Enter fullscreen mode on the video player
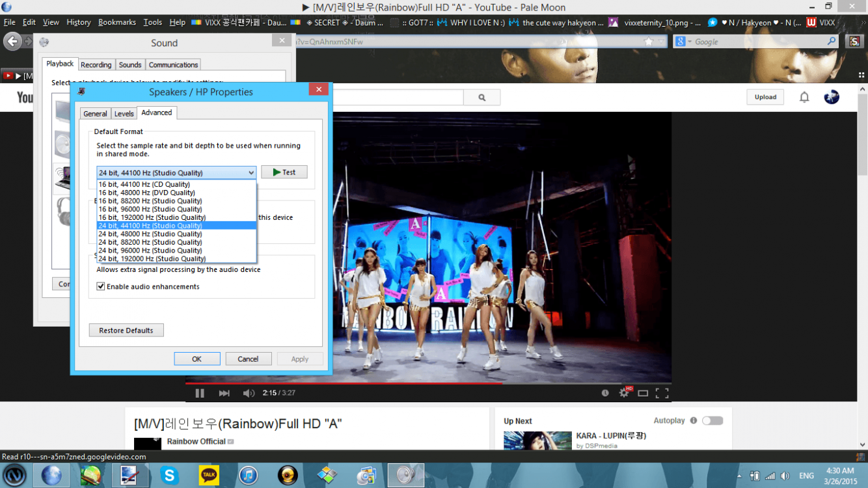This screenshot has height=488, width=868. (663, 392)
